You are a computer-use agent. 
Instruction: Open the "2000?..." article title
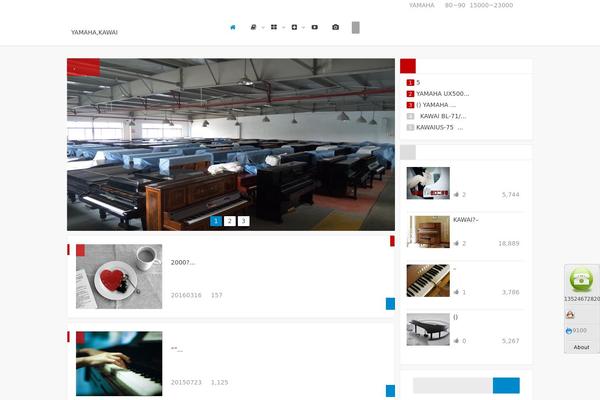(183, 263)
